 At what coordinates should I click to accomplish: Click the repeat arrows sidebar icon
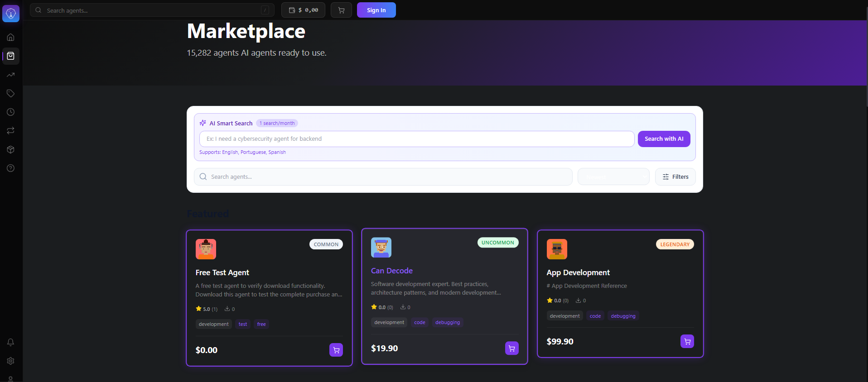pyautogui.click(x=11, y=131)
